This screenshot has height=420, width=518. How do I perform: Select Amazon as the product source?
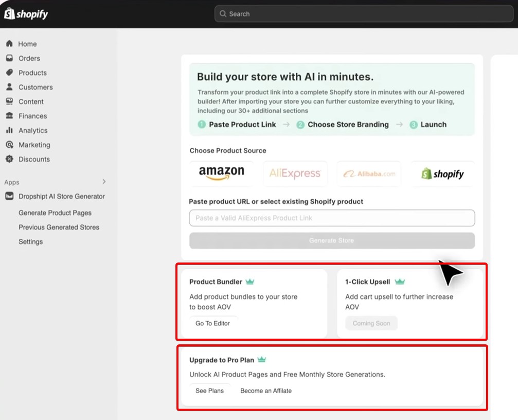pos(221,173)
